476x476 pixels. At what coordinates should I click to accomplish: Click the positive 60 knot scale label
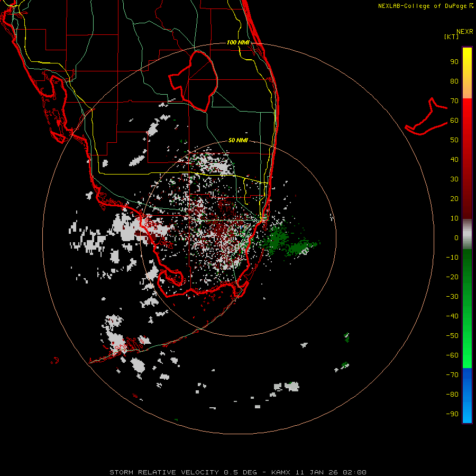click(x=454, y=121)
